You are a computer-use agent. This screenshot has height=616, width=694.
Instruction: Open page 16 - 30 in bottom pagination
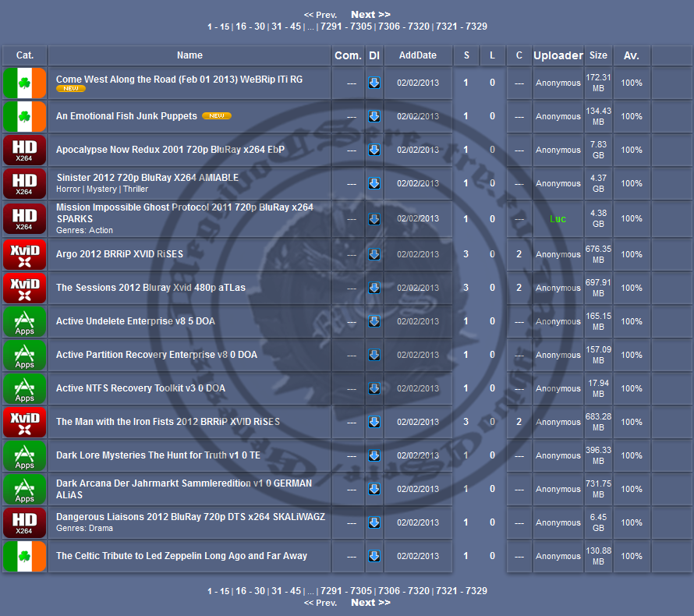pyautogui.click(x=250, y=591)
